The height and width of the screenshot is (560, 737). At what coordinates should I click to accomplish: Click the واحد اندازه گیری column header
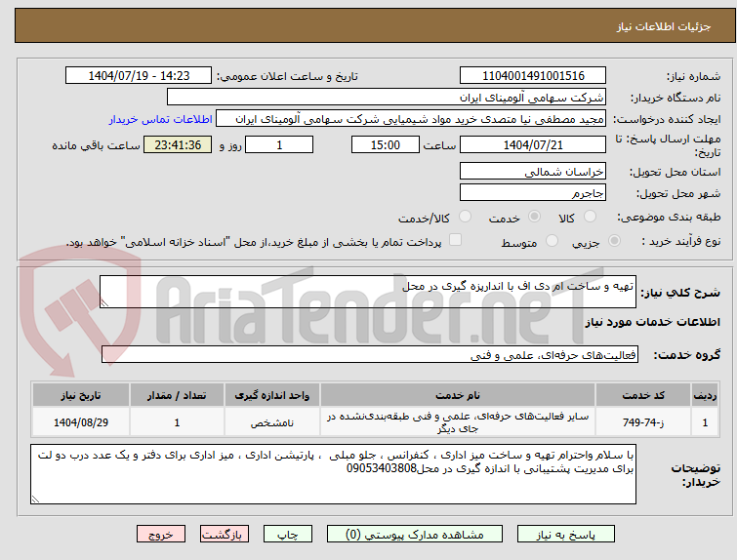[x=272, y=395]
